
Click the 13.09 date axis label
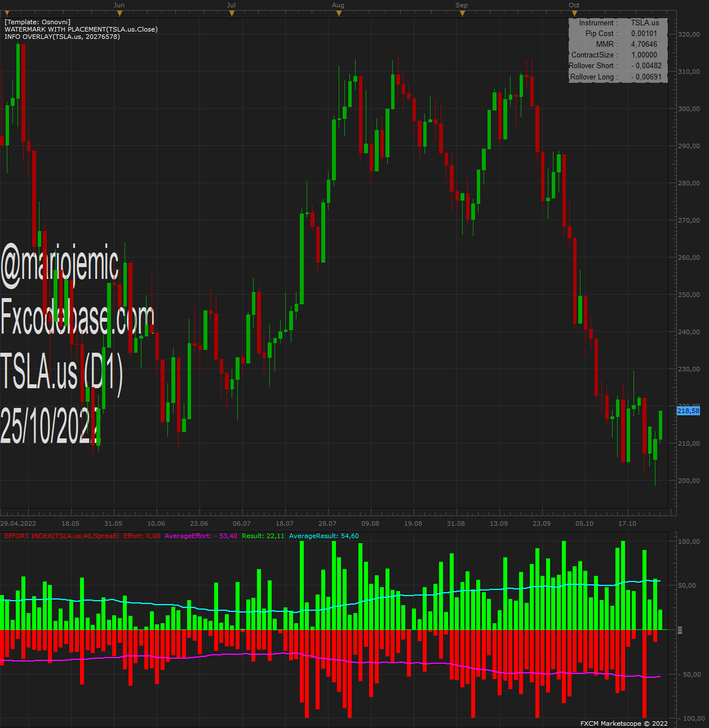[x=499, y=523]
